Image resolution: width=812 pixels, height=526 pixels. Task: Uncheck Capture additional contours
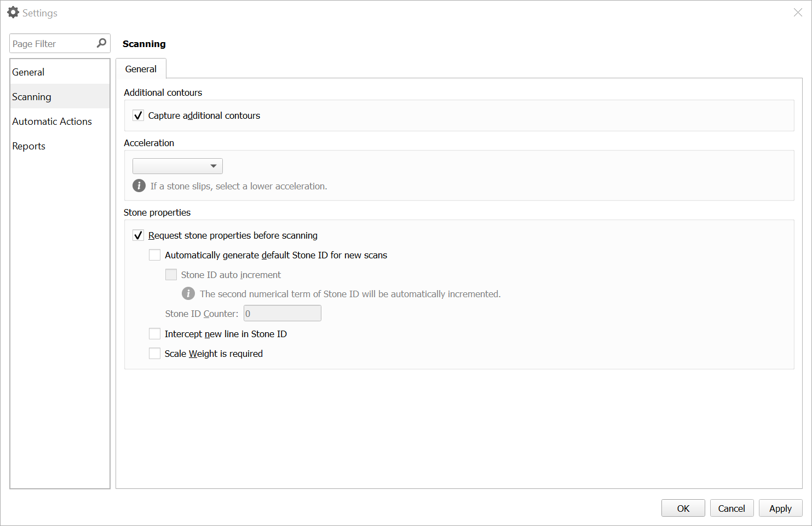[x=138, y=115]
